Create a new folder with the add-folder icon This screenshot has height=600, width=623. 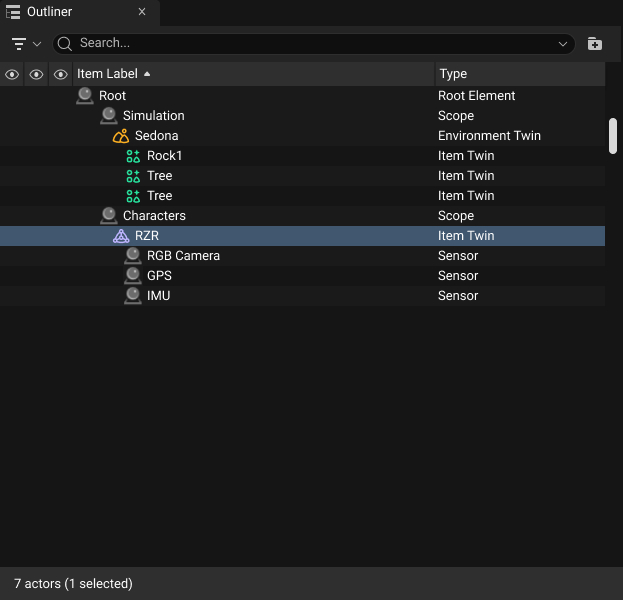pos(595,44)
